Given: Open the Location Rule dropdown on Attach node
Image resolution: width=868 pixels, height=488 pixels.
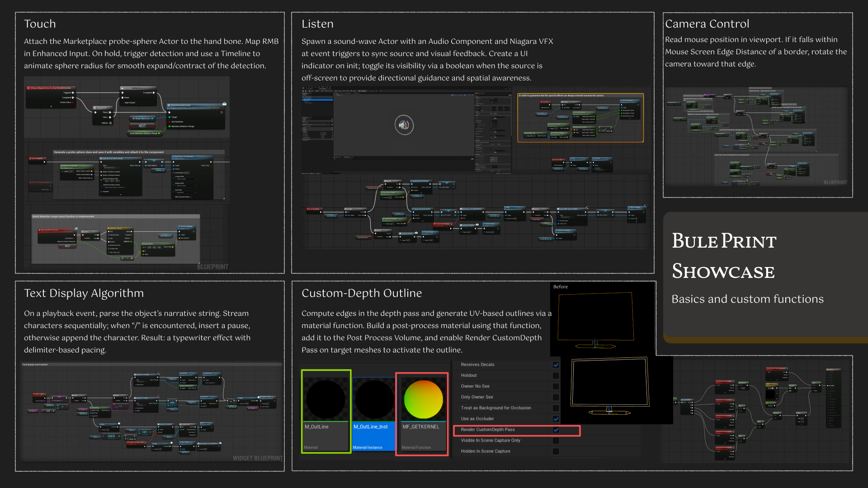Looking at the screenshot, I should [186, 179].
